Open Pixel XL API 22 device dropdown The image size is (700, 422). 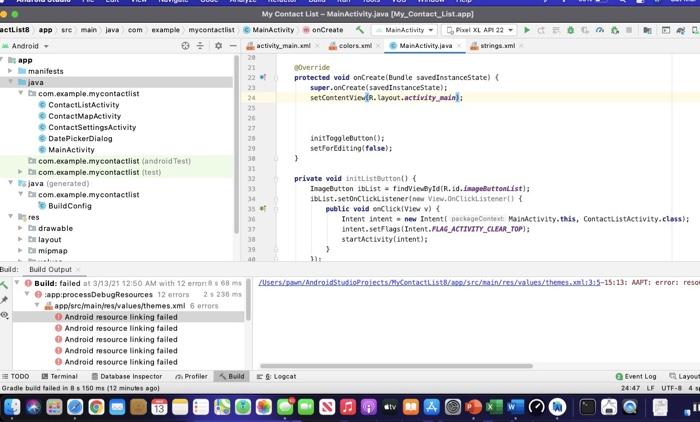pos(479,30)
